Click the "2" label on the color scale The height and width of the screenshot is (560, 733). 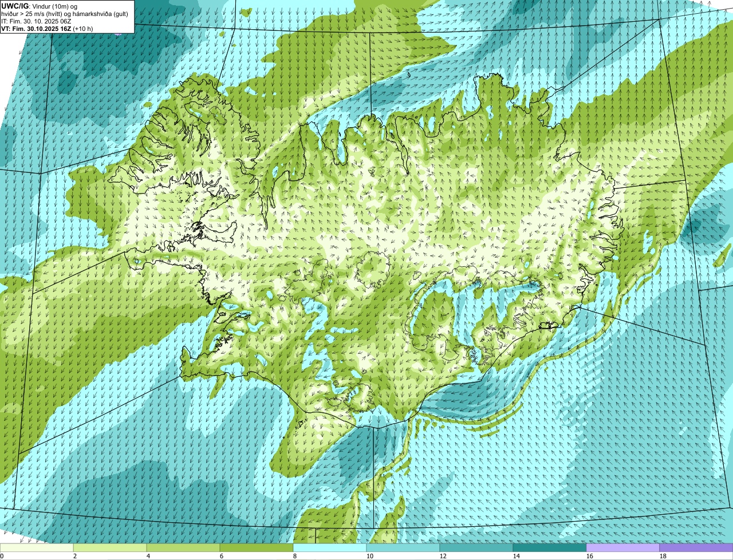coord(75,556)
